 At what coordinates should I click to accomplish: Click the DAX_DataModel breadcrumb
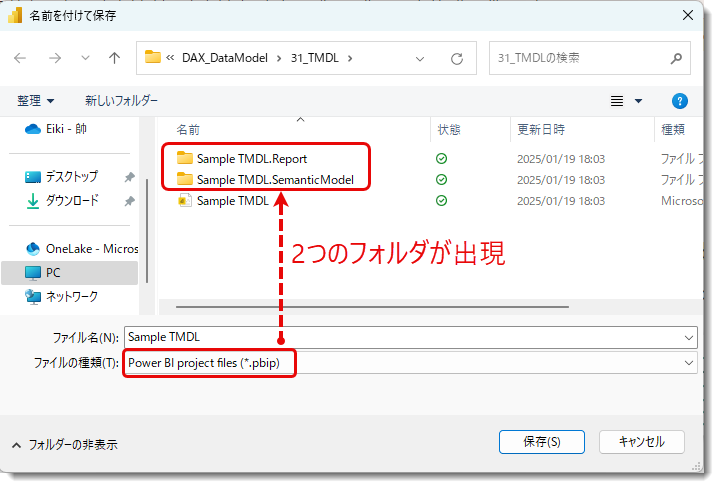pyautogui.click(x=225, y=58)
